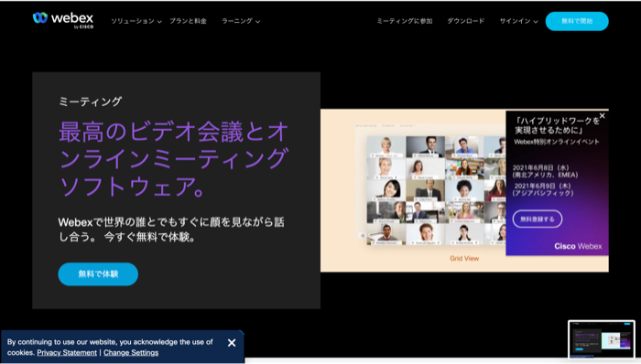
Task: Click the 無料で体験 button
Action: tap(98, 273)
